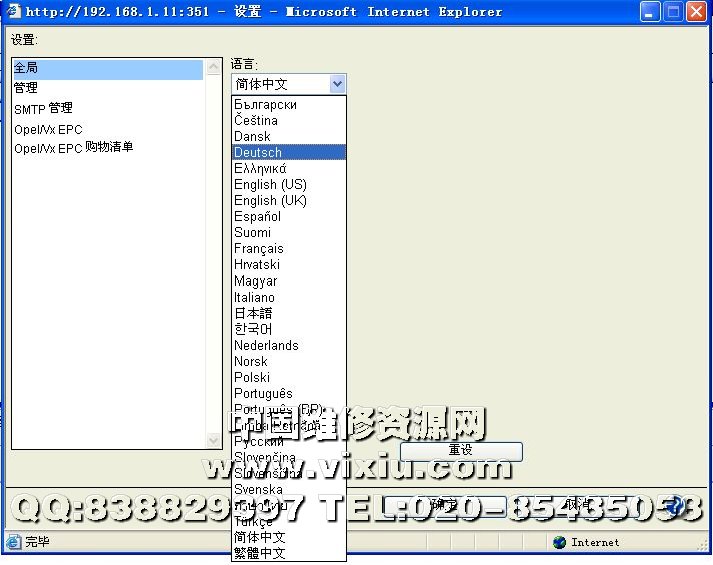Click the Internet zone globe icon
The image size is (713, 565).
coord(559,542)
